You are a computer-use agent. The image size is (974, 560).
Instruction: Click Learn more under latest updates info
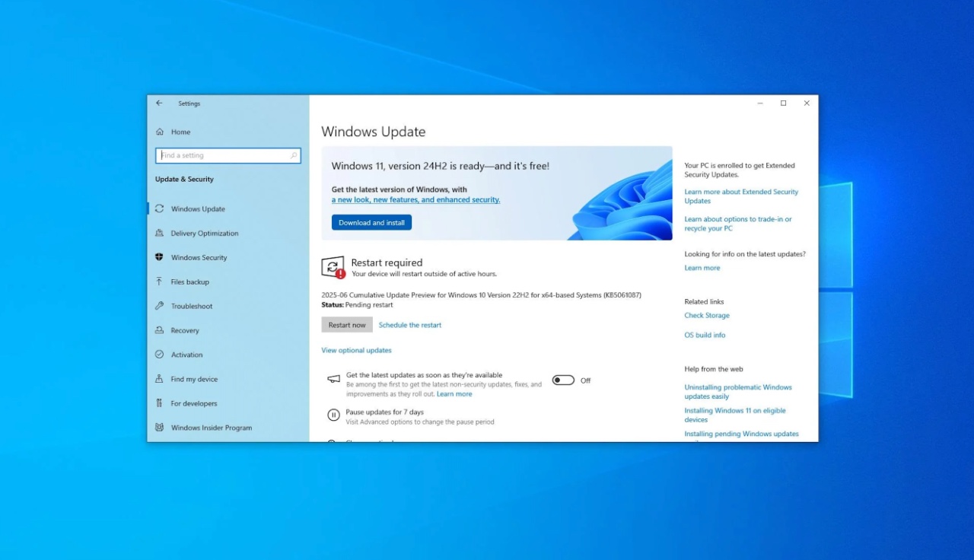pos(702,268)
